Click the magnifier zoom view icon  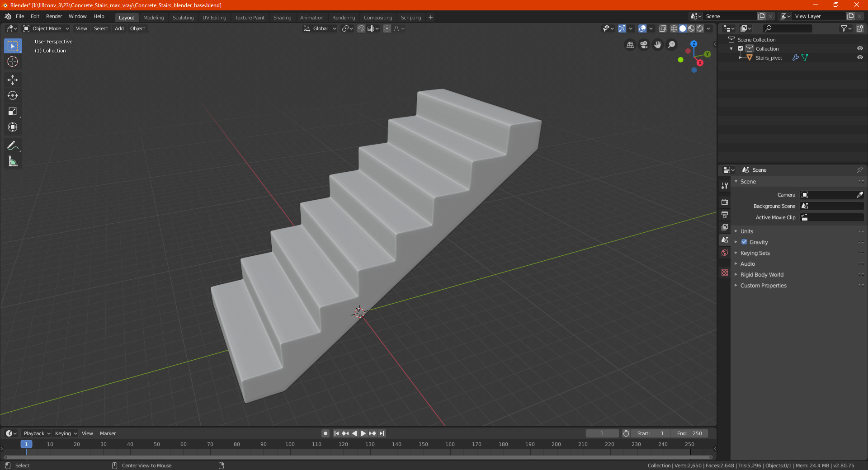coord(672,45)
